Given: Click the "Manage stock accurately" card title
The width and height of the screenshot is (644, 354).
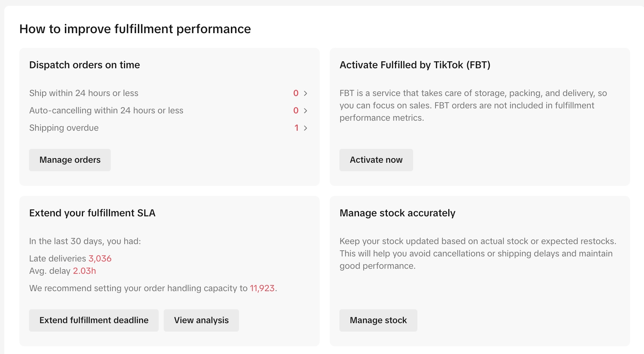Looking at the screenshot, I should coord(397,213).
